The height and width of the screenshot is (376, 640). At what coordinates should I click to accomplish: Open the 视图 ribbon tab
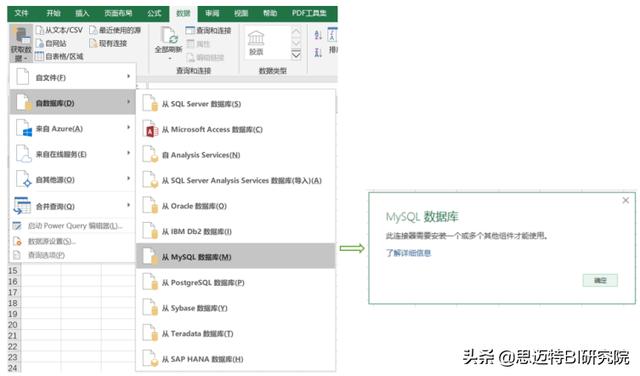[x=241, y=13]
